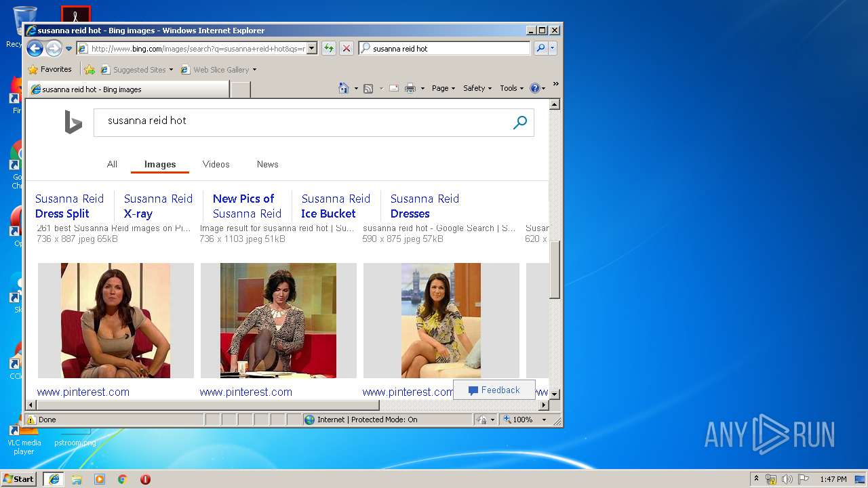Go back with the browser Back arrow
868x488 pixels.
(x=35, y=48)
